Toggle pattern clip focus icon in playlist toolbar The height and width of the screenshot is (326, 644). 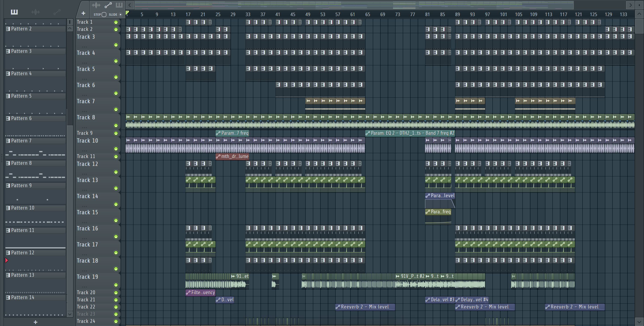pos(119,5)
